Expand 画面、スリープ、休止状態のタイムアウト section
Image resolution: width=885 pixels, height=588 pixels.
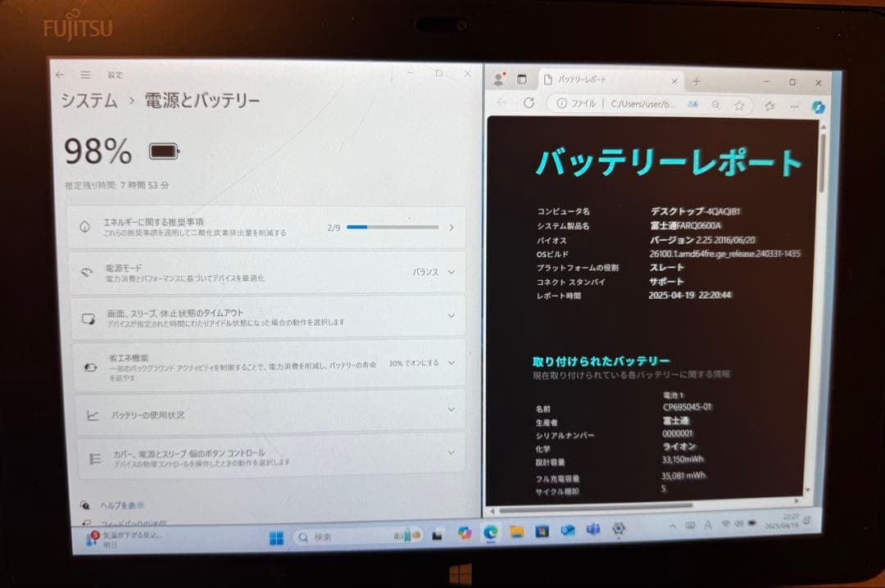pyautogui.click(x=451, y=314)
